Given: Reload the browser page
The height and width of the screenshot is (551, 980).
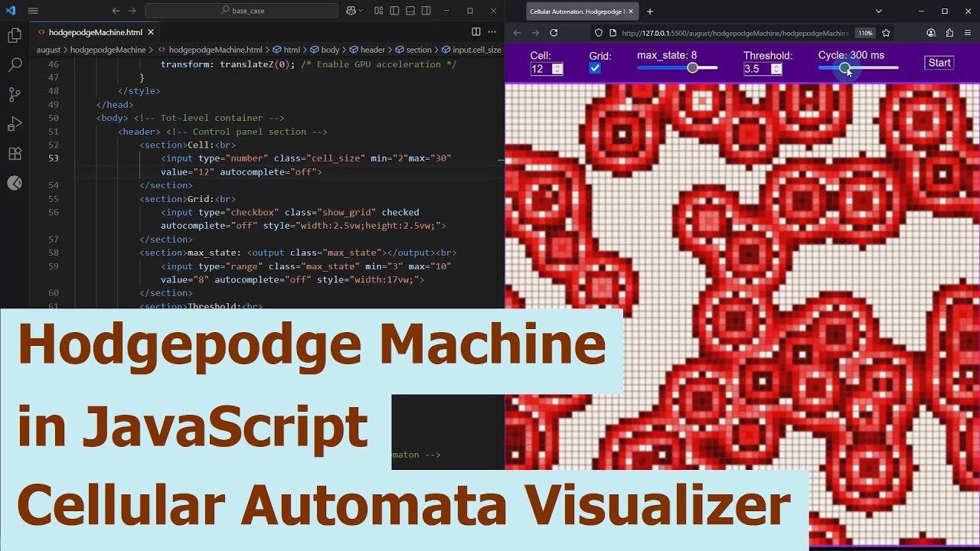Looking at the screenshot, I should point(554,33).
